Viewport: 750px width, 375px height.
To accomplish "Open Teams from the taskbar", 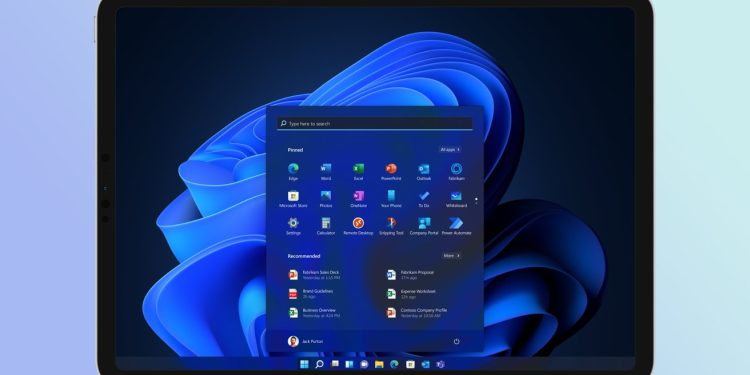I will [440, 364].
